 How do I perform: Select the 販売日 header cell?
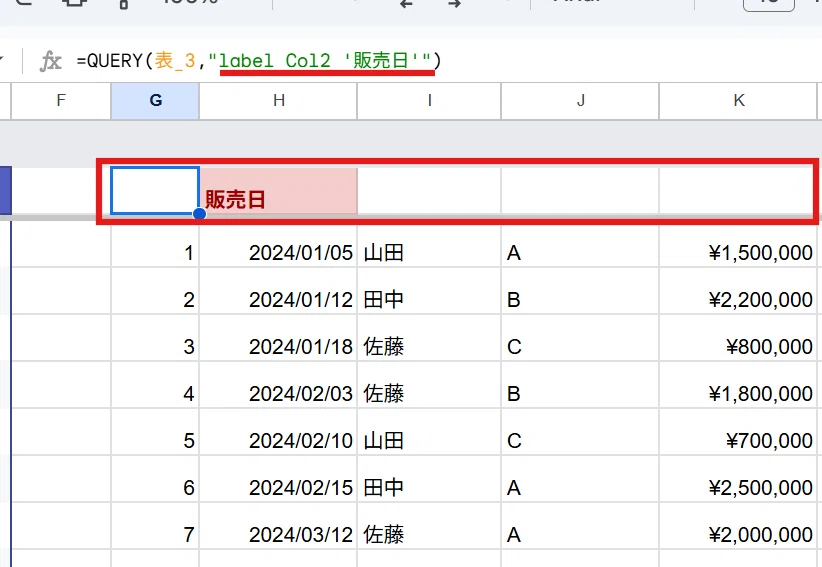(x=278, y=191)
